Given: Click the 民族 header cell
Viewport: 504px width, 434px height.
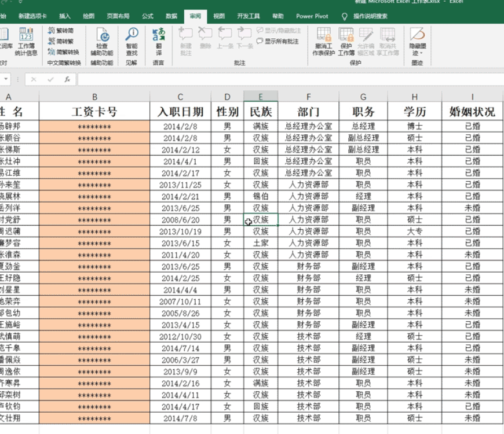Looking at the screenshot, I should [x=261, y=111].
